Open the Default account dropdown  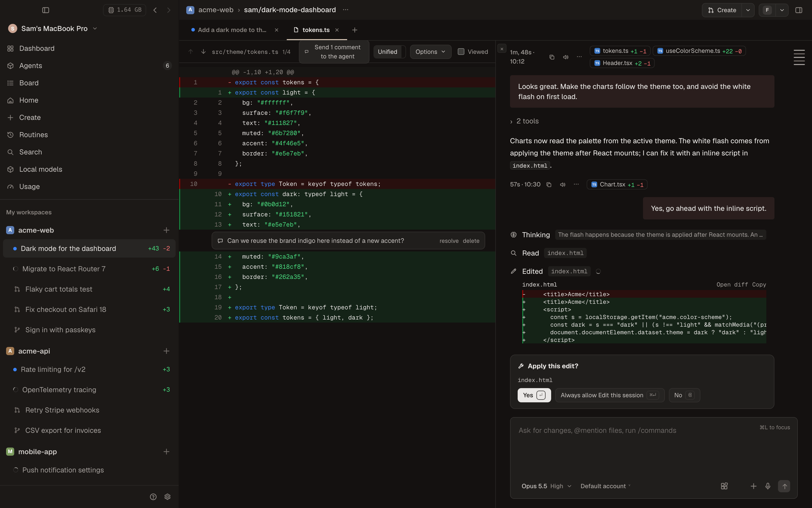pos(605,486)
